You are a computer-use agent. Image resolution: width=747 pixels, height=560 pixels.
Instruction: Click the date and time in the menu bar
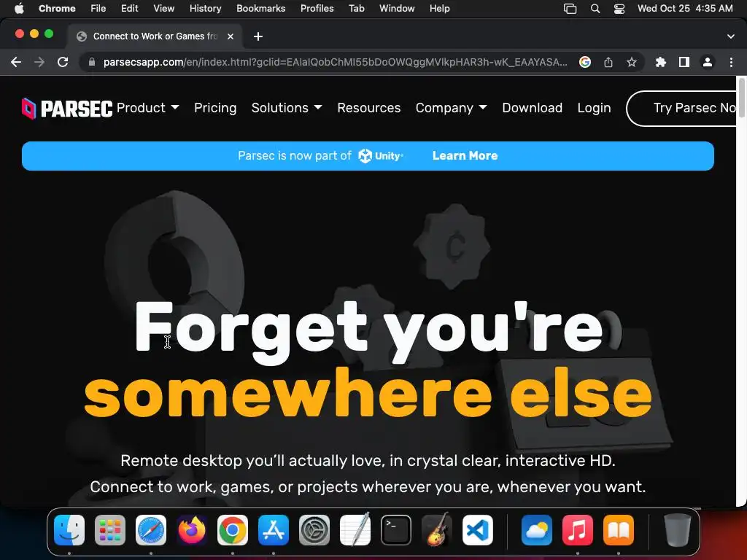coord(685,8)
